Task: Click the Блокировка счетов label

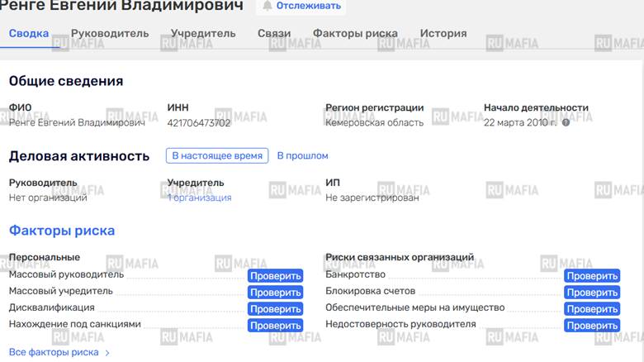Action: tap(370, 291)
